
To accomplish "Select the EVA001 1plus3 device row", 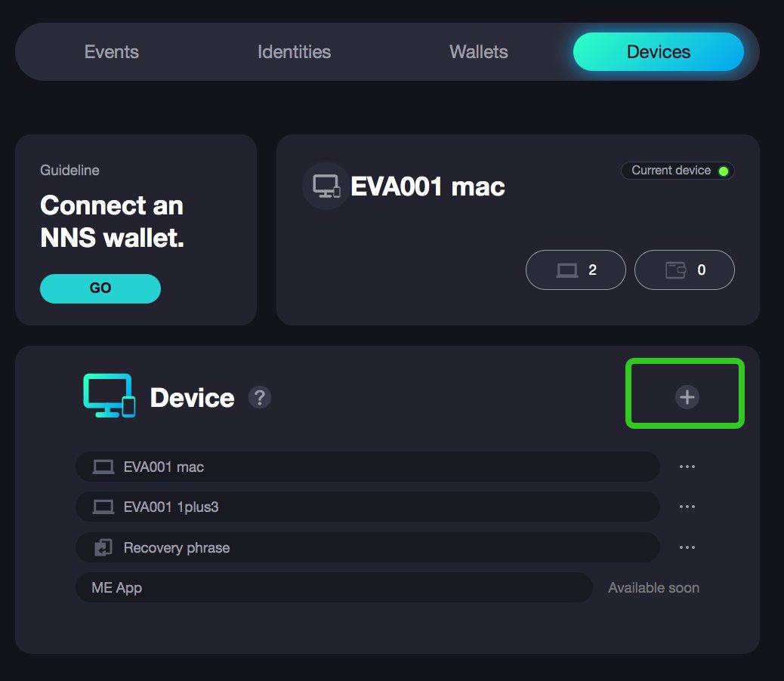I will [368, 507].
